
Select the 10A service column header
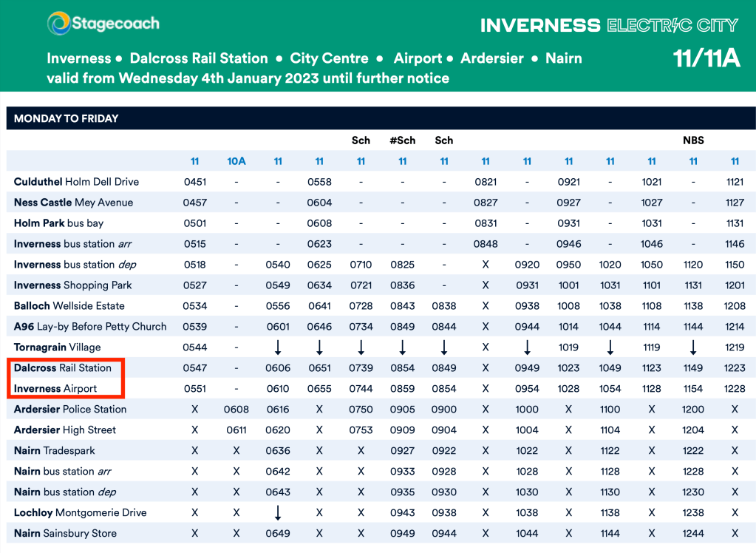(x=236, y=161)
